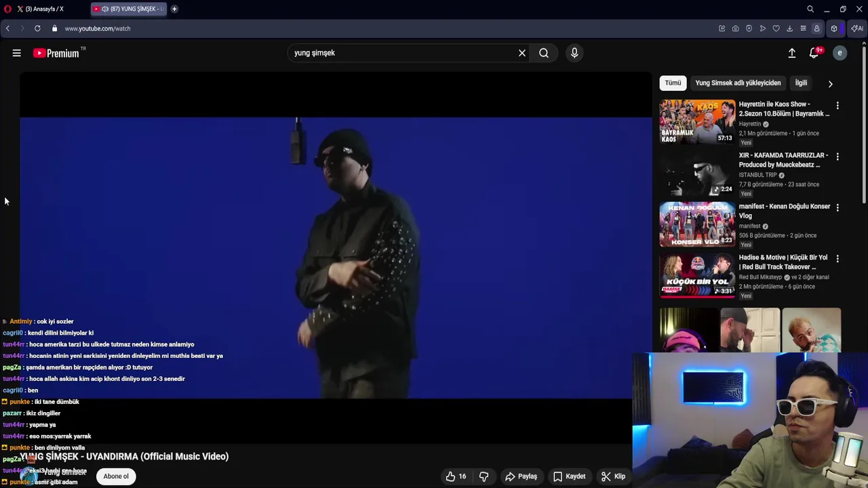The width and height of the screenshot is (868, 488).
Task: Select the Tümü filter chip
Action: (673, 83)
